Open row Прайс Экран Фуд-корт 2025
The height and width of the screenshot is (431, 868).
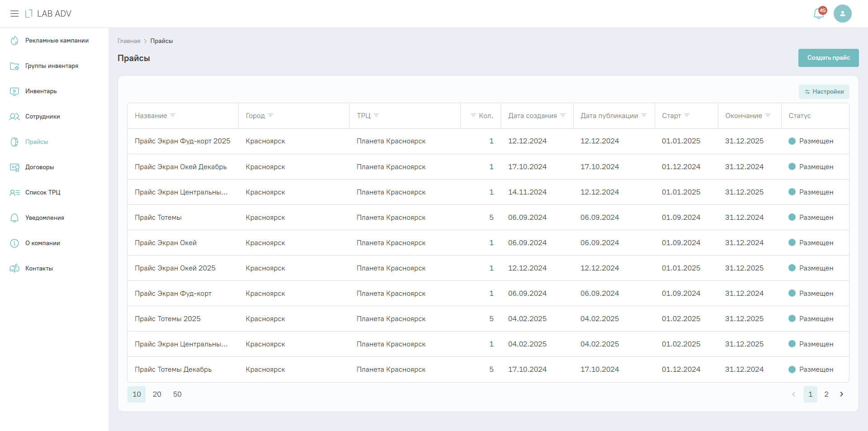coord(488,142)
